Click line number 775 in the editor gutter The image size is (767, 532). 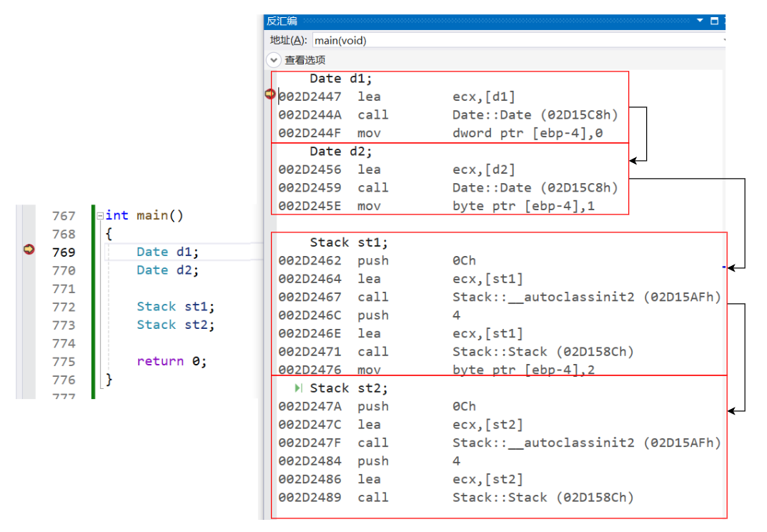point(64,362)
